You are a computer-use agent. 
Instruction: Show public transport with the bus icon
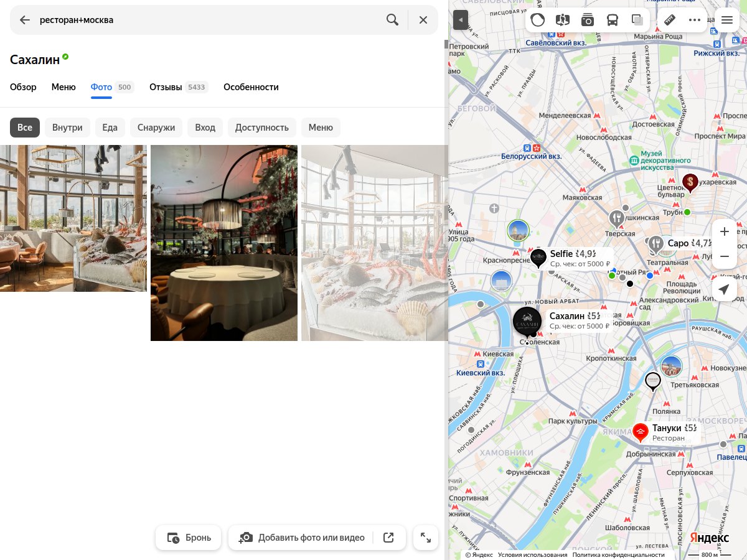click(613, 20)
